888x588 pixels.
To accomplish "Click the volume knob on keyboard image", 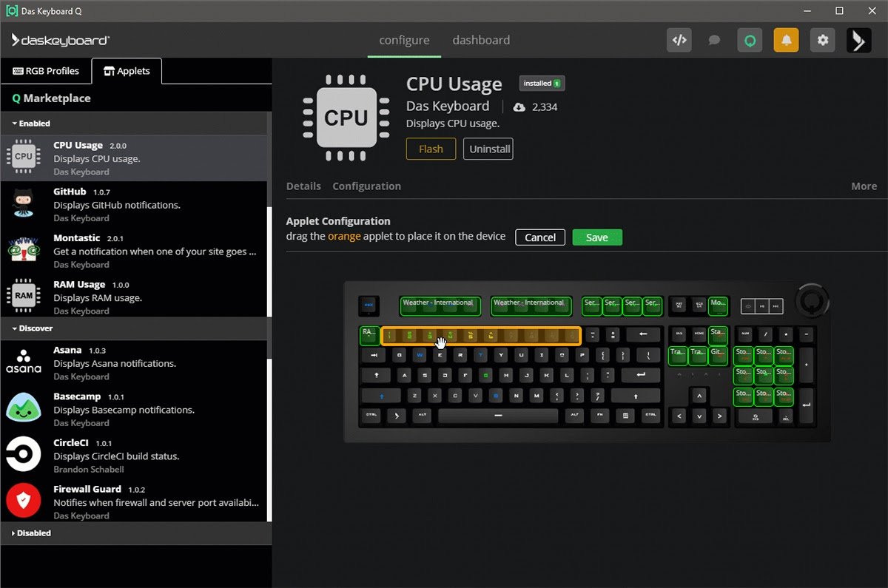I will [812, 300].
